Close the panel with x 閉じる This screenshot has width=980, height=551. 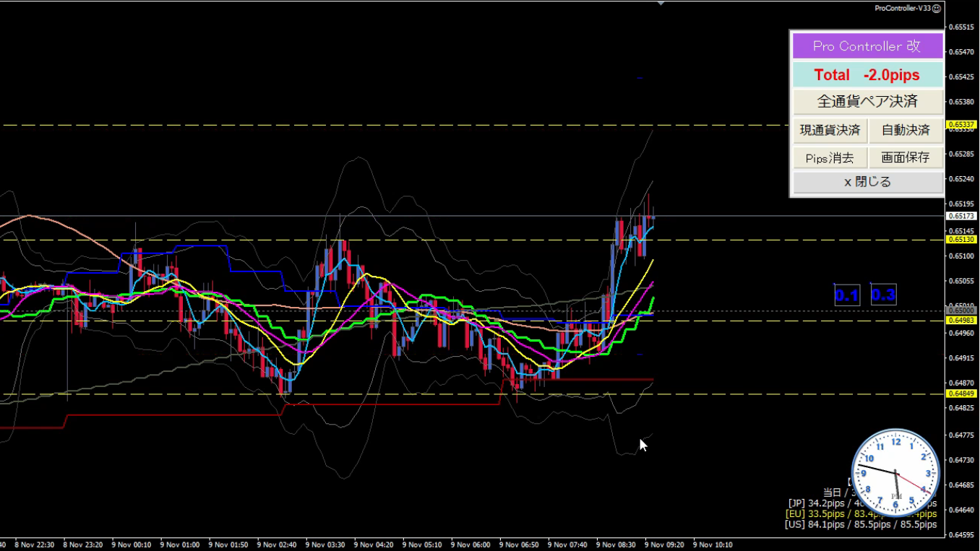[867, 182]
